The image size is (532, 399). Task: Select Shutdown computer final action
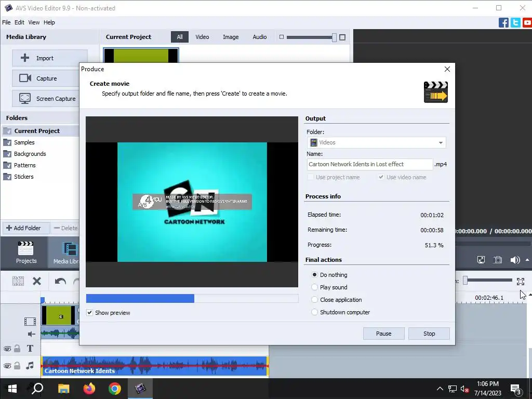point(314,312)
